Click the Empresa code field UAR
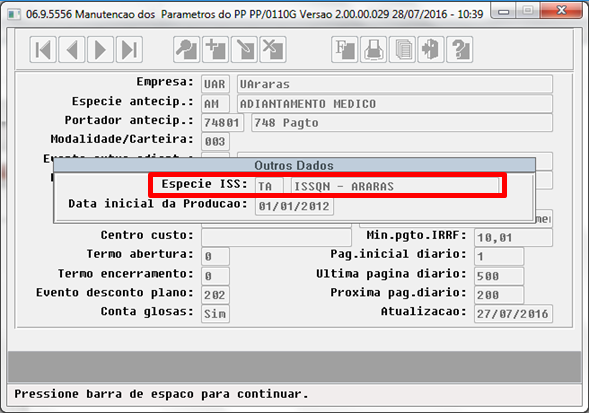The height and width of the screenshot is (414, 589). click(215, 84)
